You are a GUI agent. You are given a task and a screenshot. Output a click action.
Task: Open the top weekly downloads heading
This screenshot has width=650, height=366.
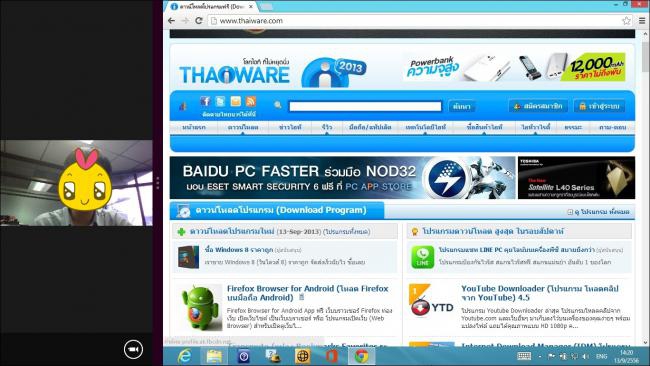pyautogui.click(x=493, y=231)
